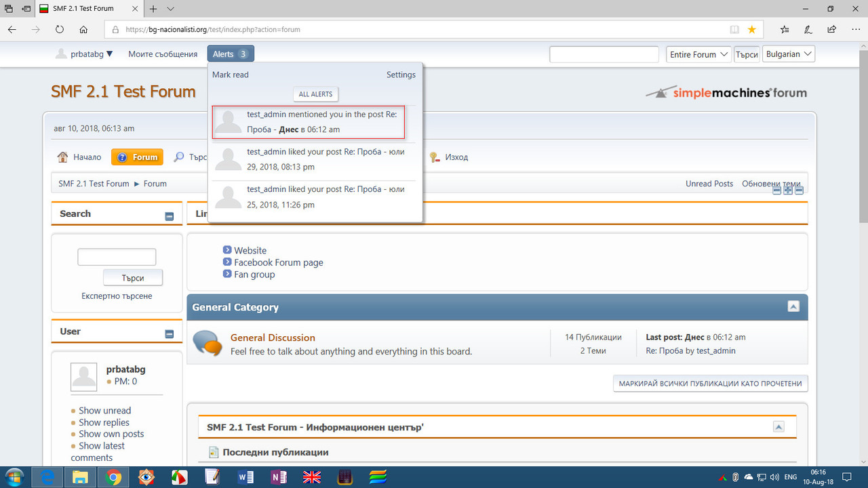Open OneNote from taskbar

tap(279, 477)
